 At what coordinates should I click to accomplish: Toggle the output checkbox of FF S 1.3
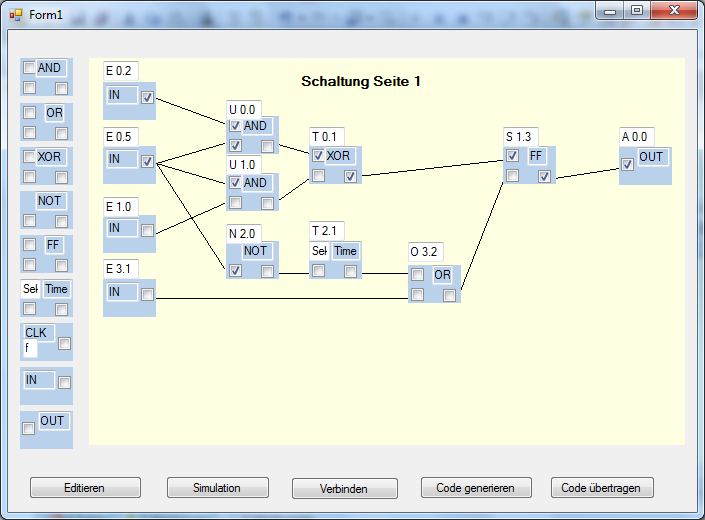[x=544, y=176]
